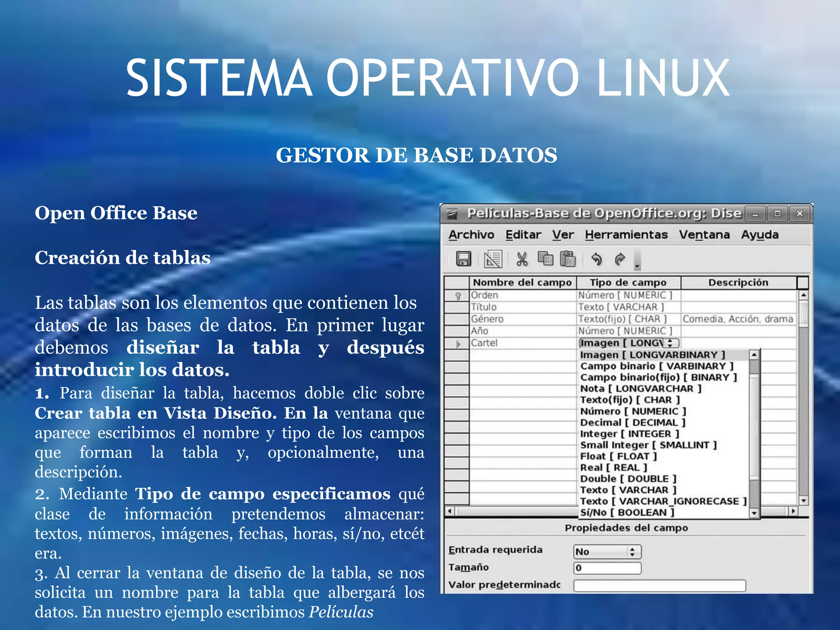Choose Campo binario(fijo) [ BINARY ] option
The height and width of the screenshot is (630, 840).
664,377
